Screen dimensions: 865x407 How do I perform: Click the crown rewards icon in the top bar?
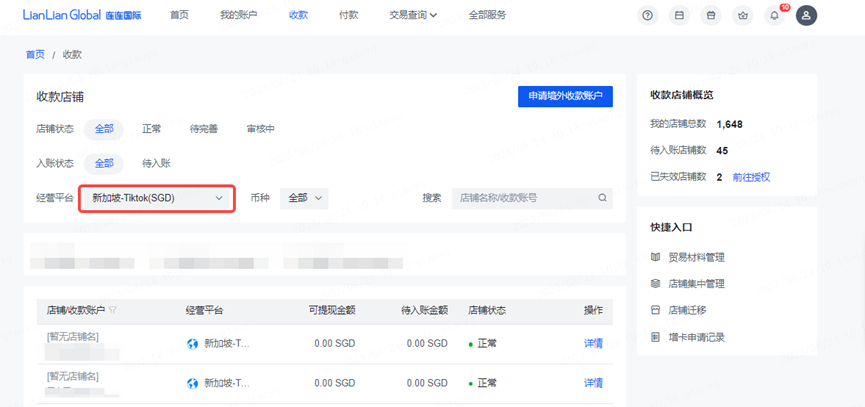[x=743, y=15]
